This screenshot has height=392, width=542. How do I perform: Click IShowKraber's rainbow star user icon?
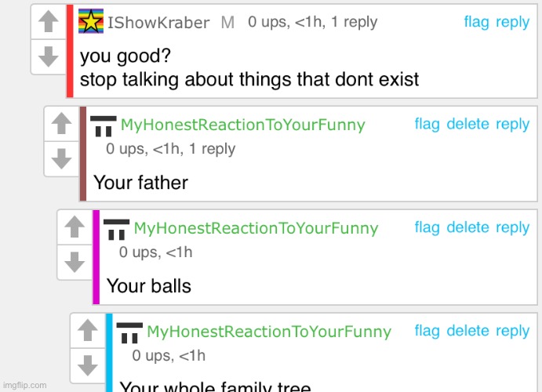(91, 23)
